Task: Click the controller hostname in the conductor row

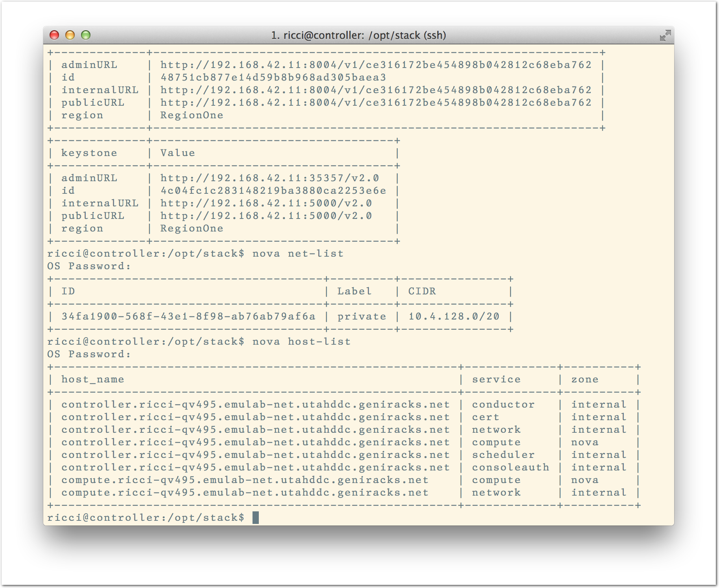Action: tap(256, 405)
